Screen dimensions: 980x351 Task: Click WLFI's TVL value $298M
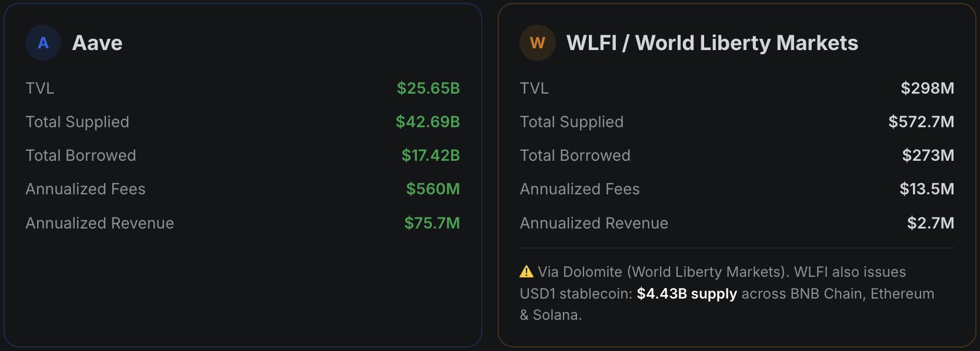(927, 88)
